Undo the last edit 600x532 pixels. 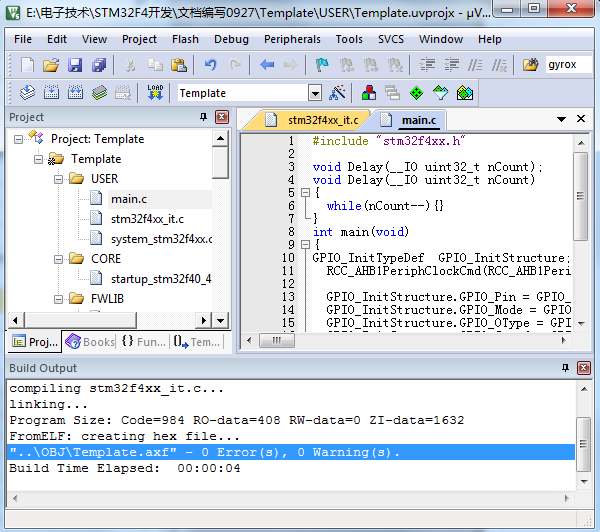[x=210, y=65]
